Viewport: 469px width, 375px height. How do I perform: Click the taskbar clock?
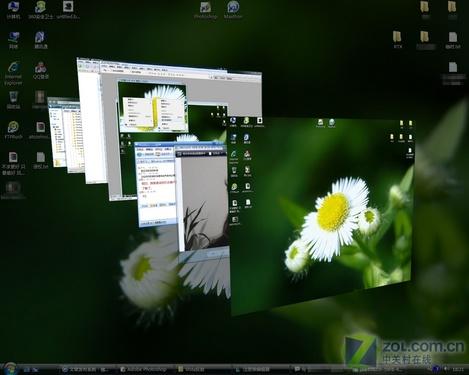coord(458,369)
